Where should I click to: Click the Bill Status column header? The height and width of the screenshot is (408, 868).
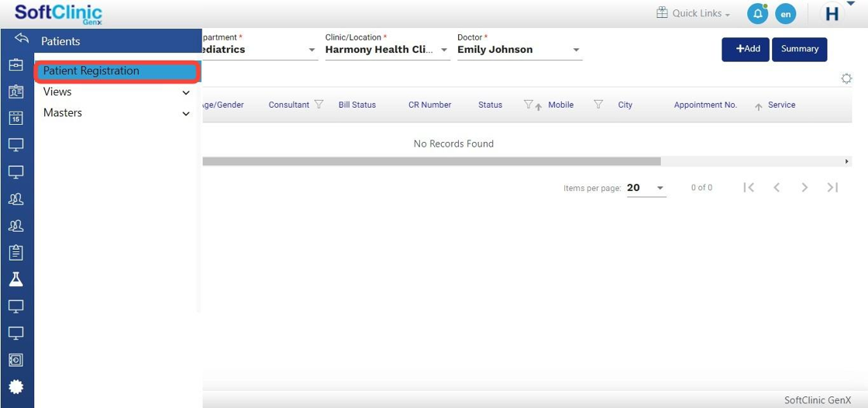pyautogui.click(x=357, y=105)
